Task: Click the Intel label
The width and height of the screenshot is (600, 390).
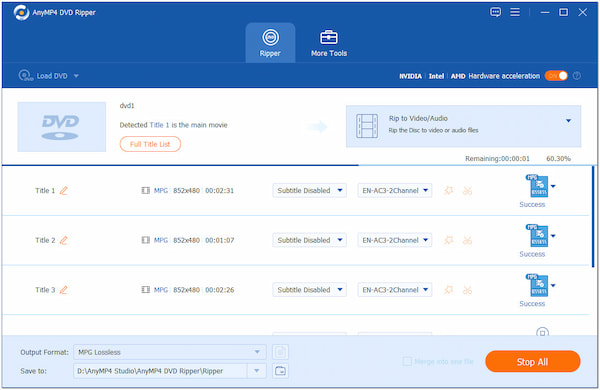Action: (436, 76)
